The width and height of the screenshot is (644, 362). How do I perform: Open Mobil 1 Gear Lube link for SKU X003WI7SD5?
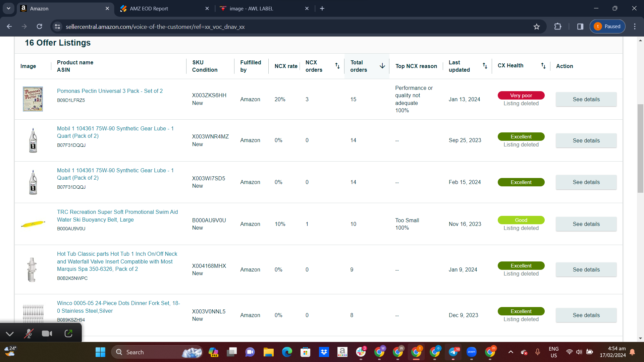115,174
